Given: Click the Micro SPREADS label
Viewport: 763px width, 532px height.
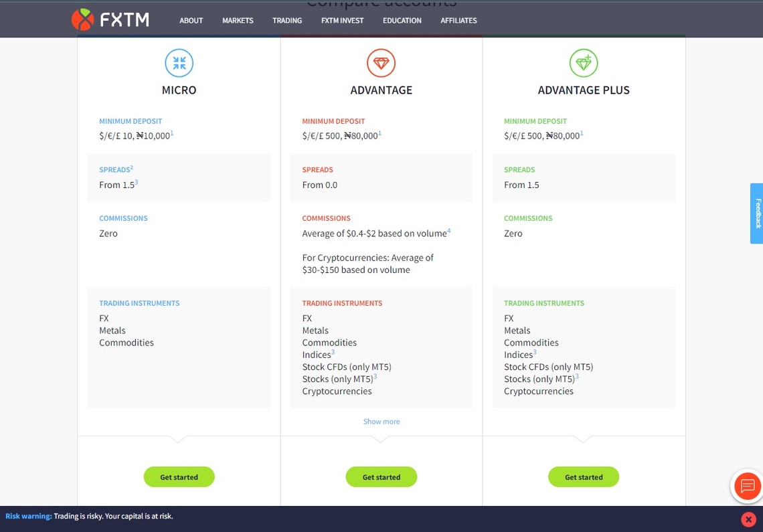Looking at the screenshot, I should pyautogui.click(x=115, y=170).
